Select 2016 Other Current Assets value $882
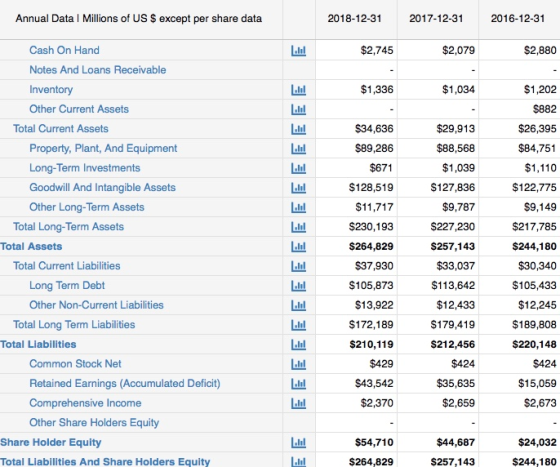The width and height of the screenshot is (560, 467). 545,109
